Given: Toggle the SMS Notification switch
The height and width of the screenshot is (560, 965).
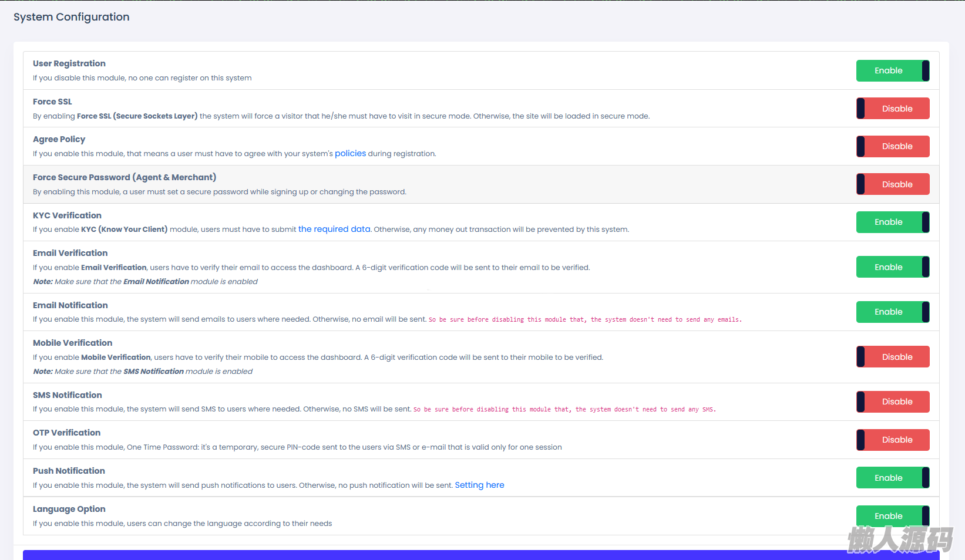Looking at the screenshot, I should 893,402.
